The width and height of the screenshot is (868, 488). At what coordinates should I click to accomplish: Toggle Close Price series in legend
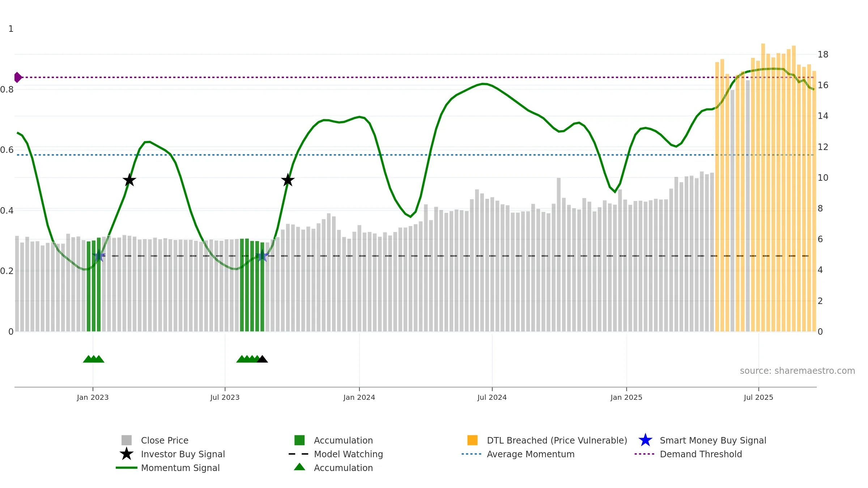(x=165, y=440)
